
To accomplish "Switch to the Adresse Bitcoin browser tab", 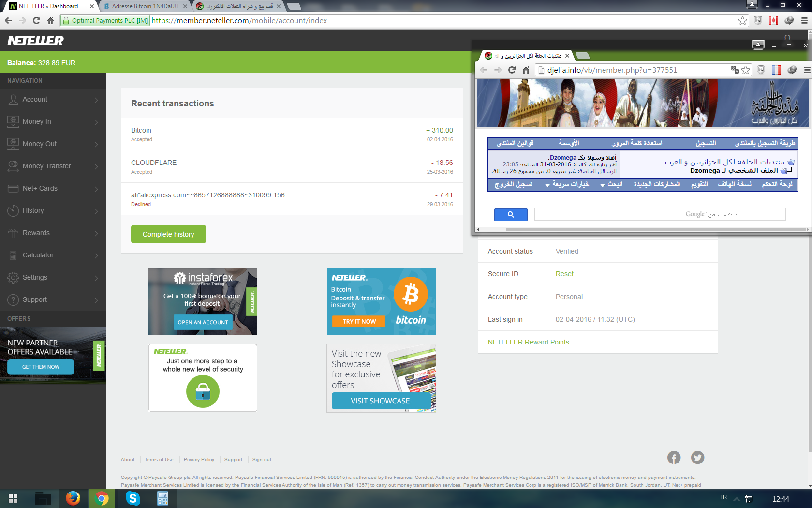I will (x=144, y=6).
